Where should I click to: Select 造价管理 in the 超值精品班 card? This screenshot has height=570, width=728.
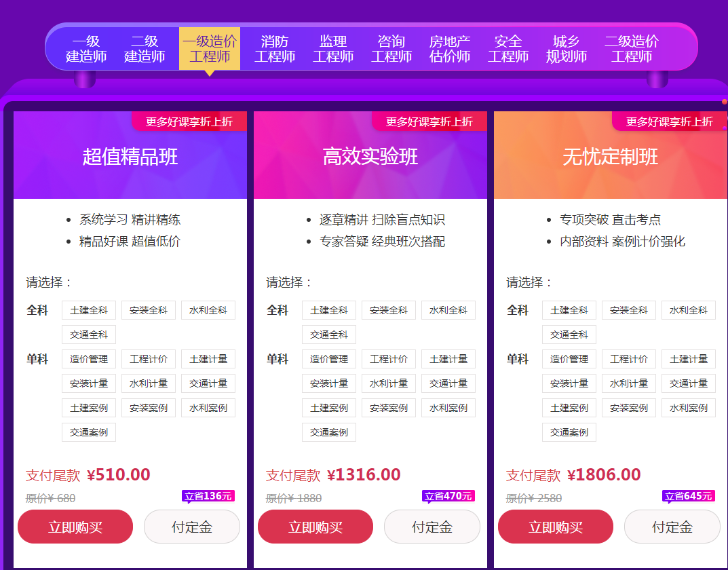tap(89, 359)
